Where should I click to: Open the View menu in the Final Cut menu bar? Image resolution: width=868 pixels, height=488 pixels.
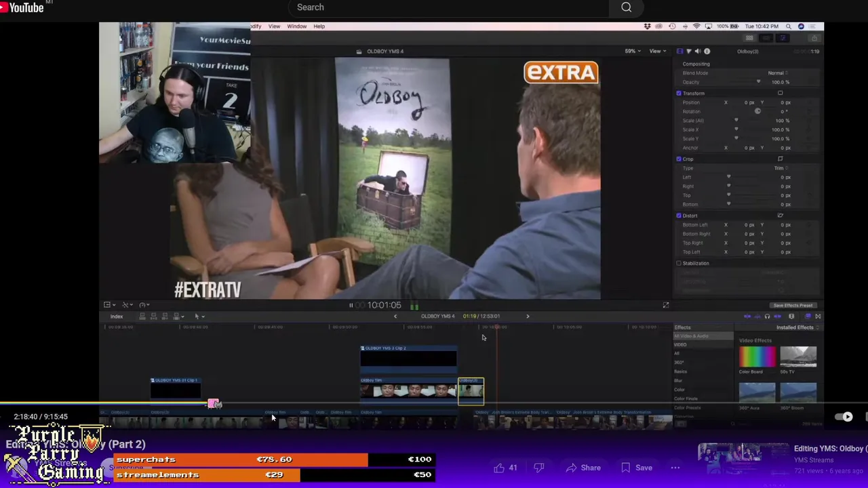point(274,26)
